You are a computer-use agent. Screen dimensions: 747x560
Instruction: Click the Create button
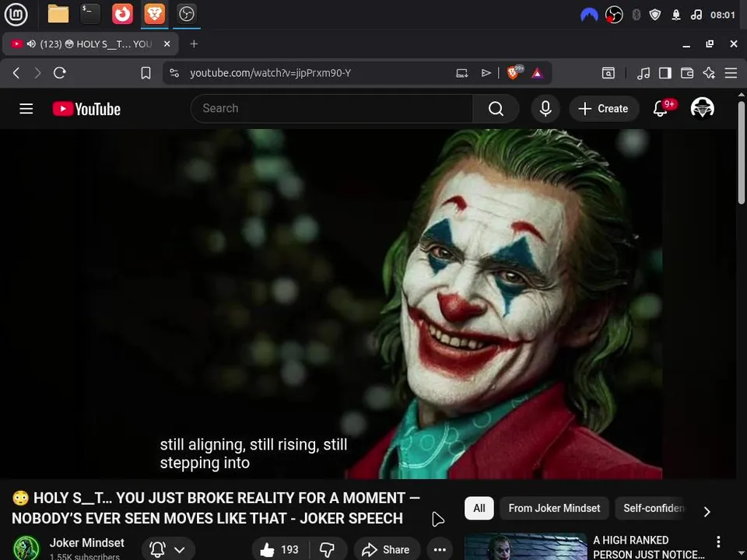604,109
